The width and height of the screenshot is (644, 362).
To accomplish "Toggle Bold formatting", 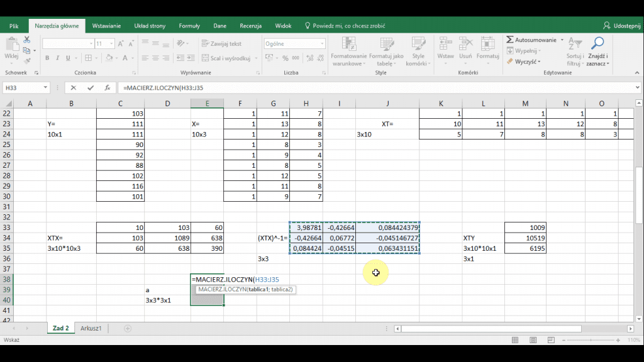I will coord(47,58).
